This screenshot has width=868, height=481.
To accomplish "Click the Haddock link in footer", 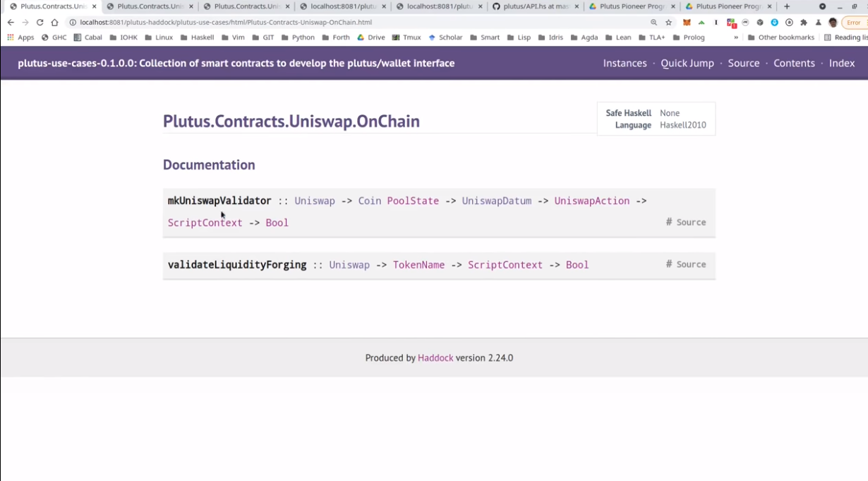I will (435, 358).
